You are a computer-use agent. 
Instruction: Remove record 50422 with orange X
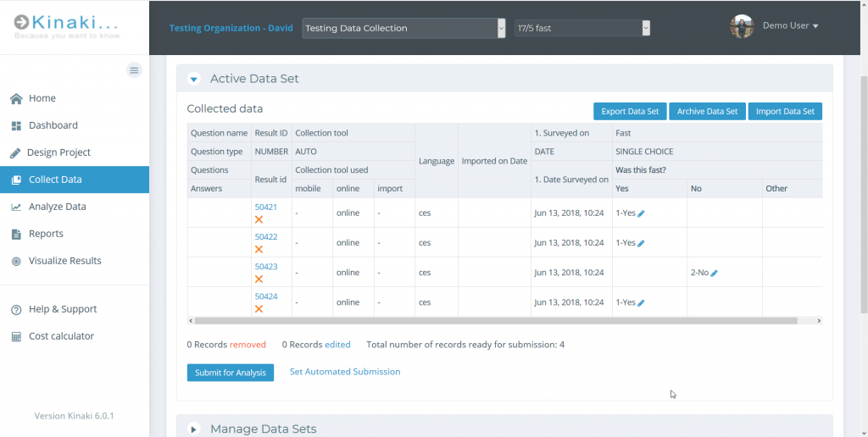[259, 250]
